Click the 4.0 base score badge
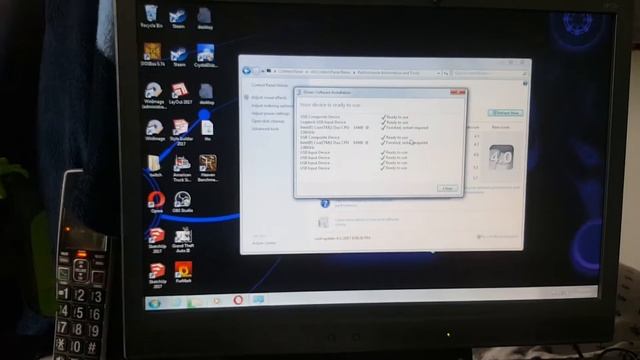Screen dimensions: 640x360 [501, 157]
